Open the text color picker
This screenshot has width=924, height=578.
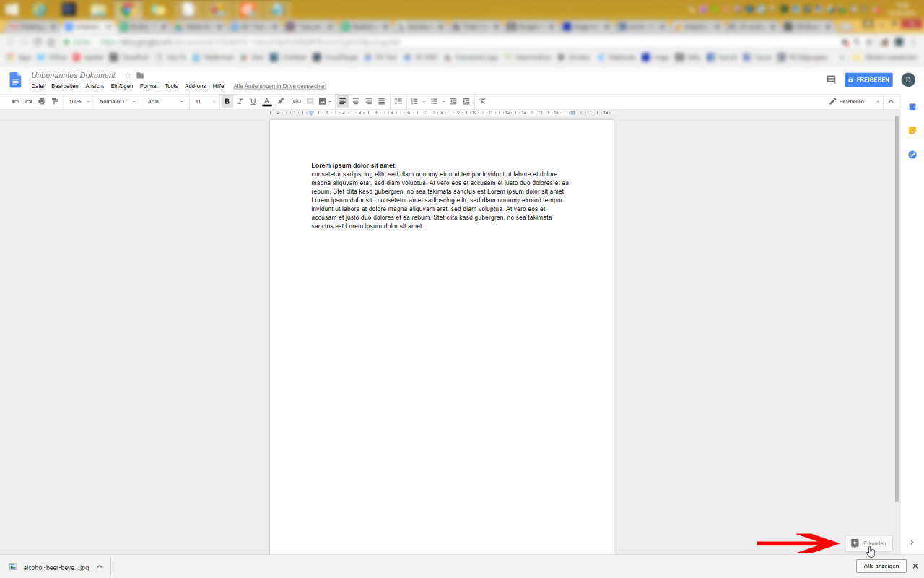(x=266, y=101)
